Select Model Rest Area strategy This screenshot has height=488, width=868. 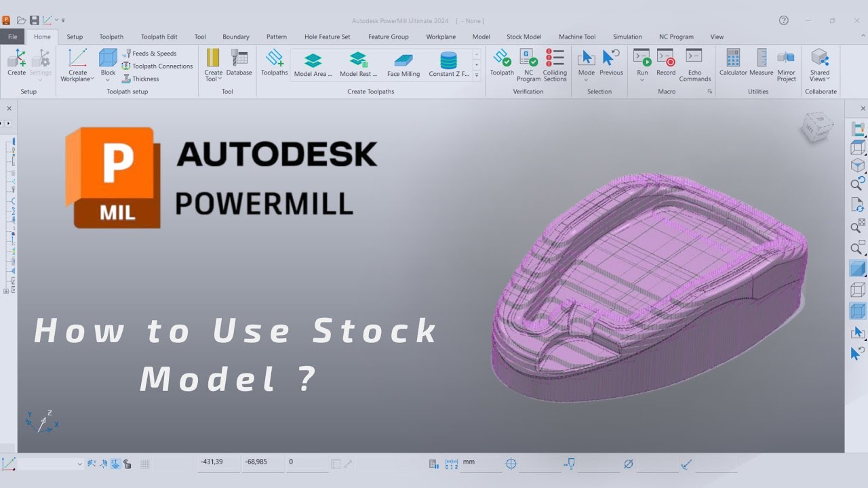tap(358, 65)
